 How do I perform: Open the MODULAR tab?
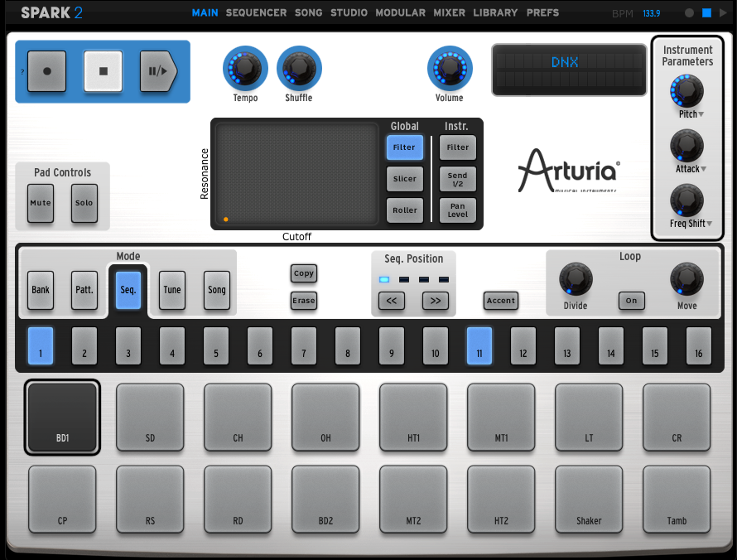[401, 12]
